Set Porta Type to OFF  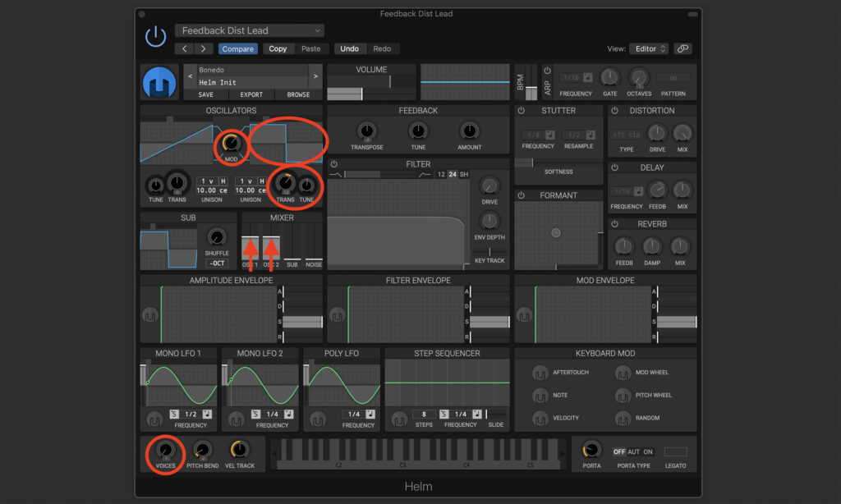coord(619,452)
